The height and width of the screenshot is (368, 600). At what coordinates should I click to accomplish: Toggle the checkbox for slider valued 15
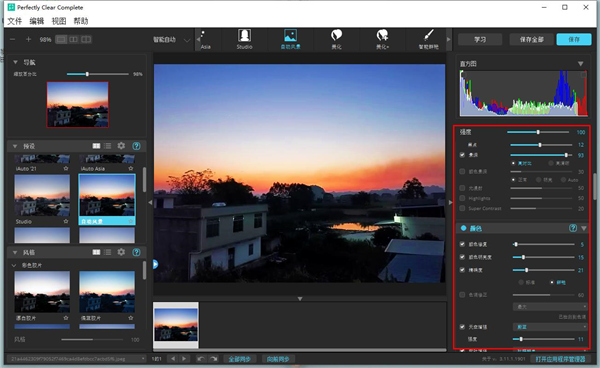tap(462, 257)
